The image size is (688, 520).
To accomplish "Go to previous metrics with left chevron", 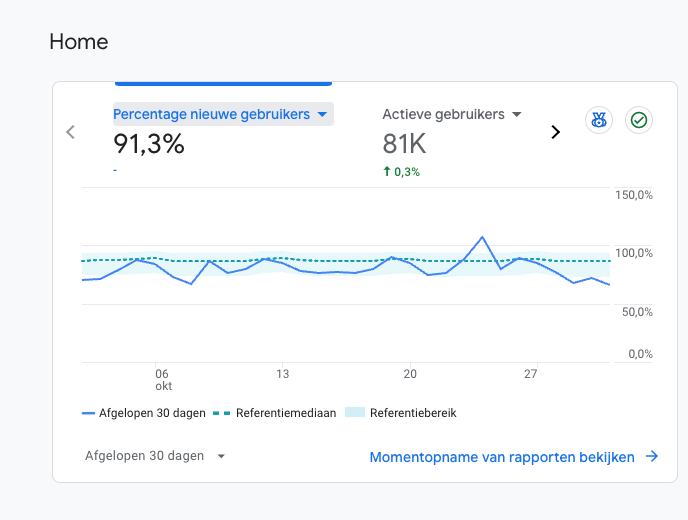I will (x=70, y=132).
